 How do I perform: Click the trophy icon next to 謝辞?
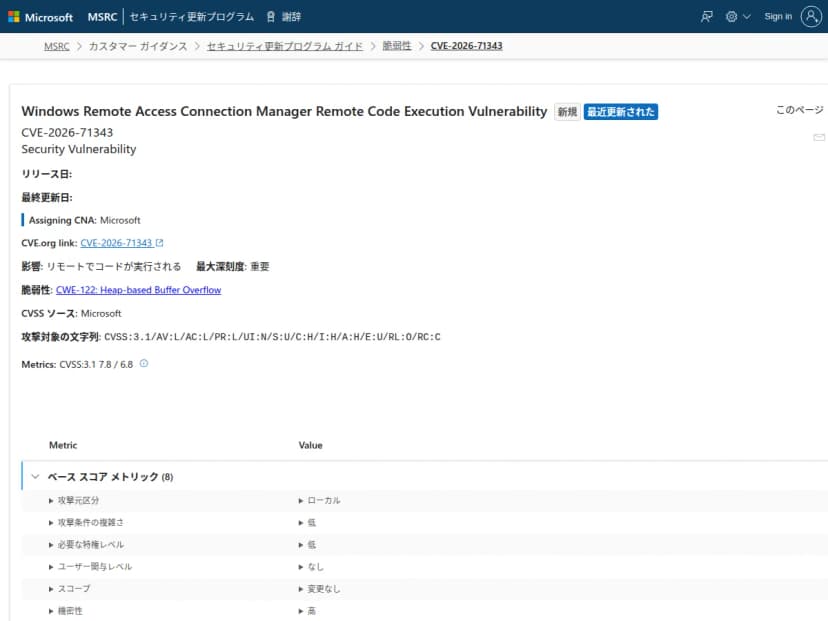(x=270, y=17)
